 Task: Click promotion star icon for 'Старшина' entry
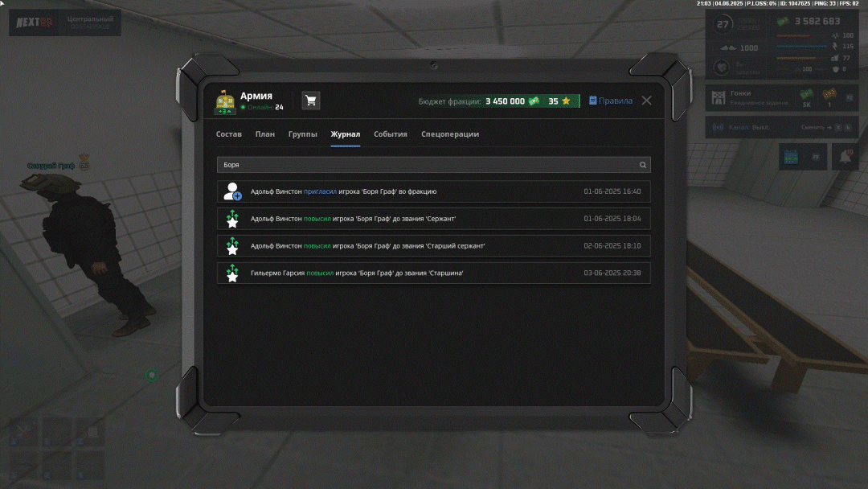232,273
